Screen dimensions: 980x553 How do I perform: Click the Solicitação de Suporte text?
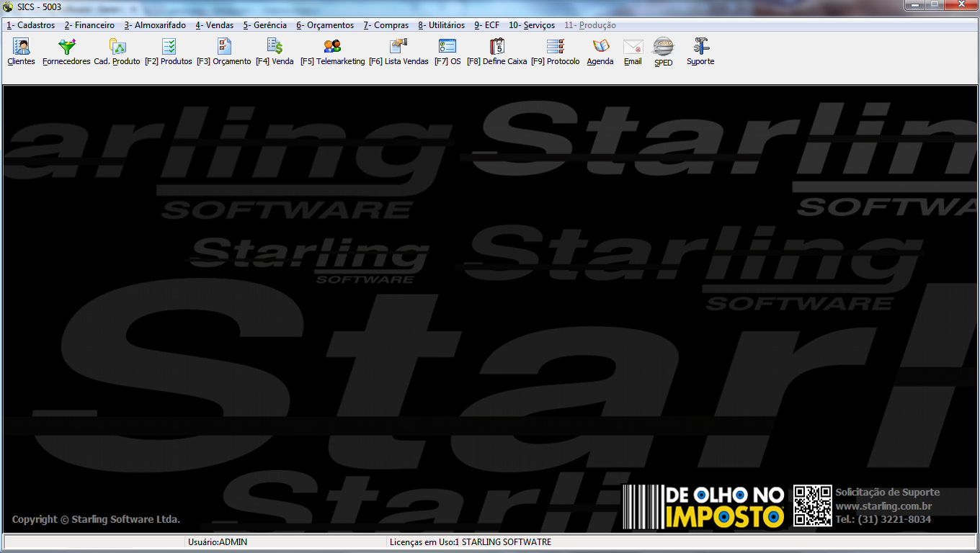pyautogui.click(x=888, y=493)
